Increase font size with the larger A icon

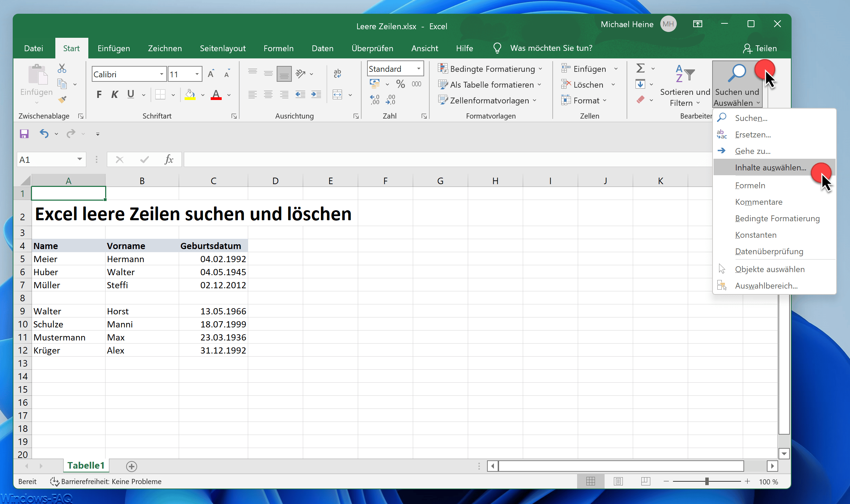pyautogui.click(x=211, y=74)
